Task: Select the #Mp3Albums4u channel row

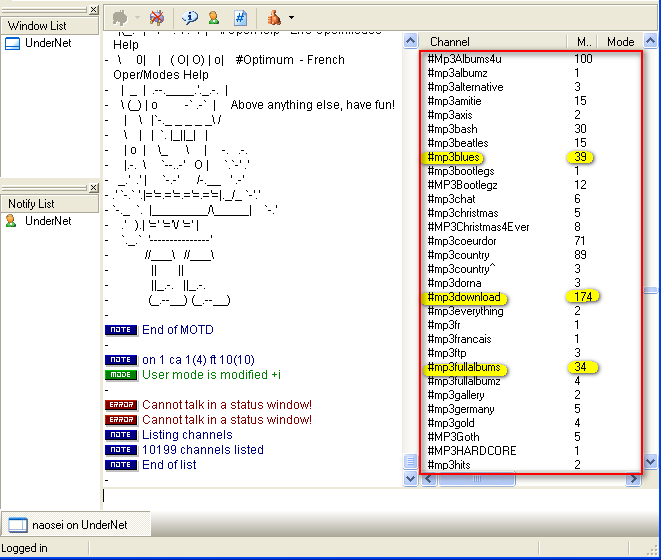Action: click(531, 59)
